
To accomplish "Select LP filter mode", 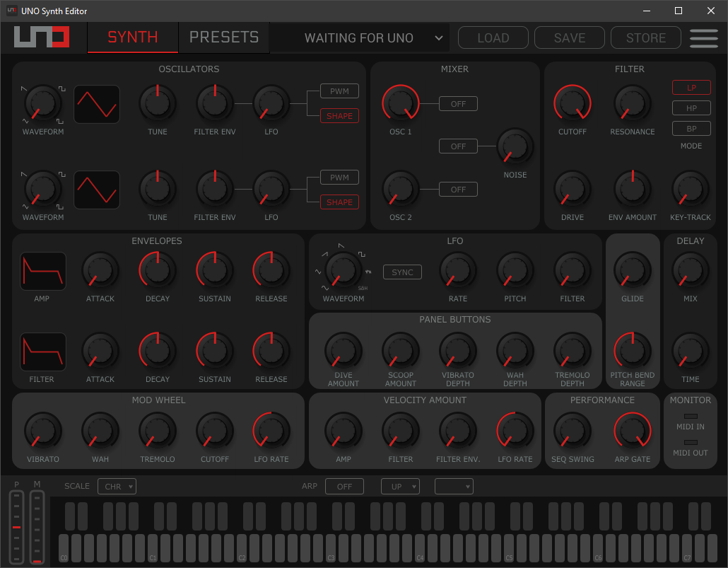I will point(691,88).
